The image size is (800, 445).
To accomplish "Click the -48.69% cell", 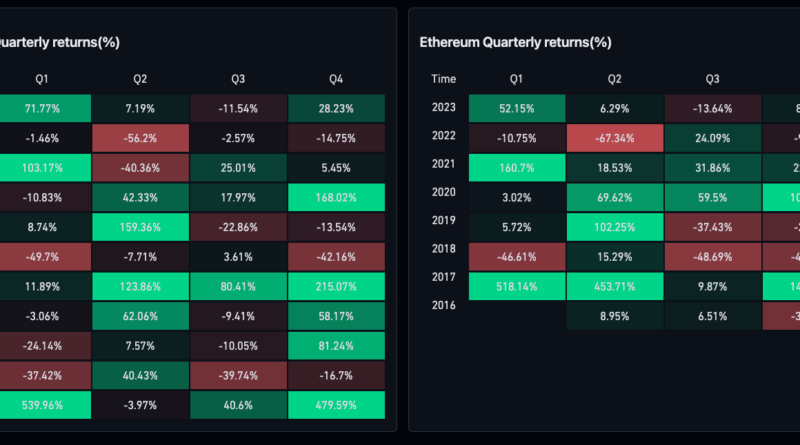I will click(712, 256).
